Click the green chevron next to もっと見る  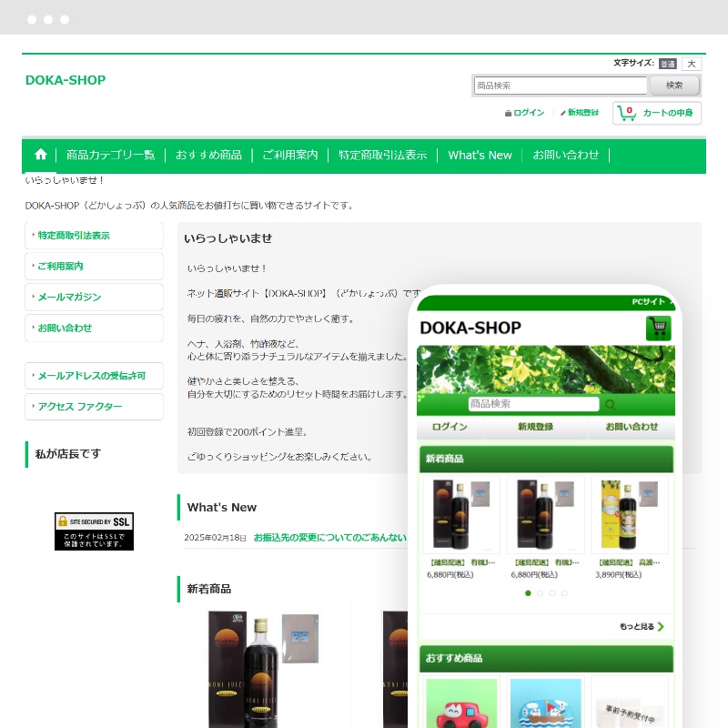point(661,626)
